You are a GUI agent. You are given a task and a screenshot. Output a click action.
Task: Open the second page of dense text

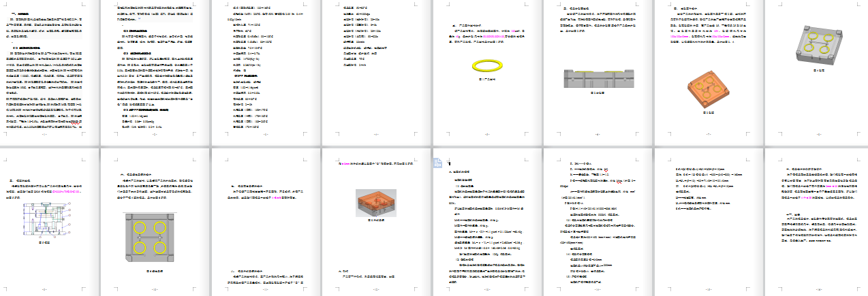coord(155,73)
